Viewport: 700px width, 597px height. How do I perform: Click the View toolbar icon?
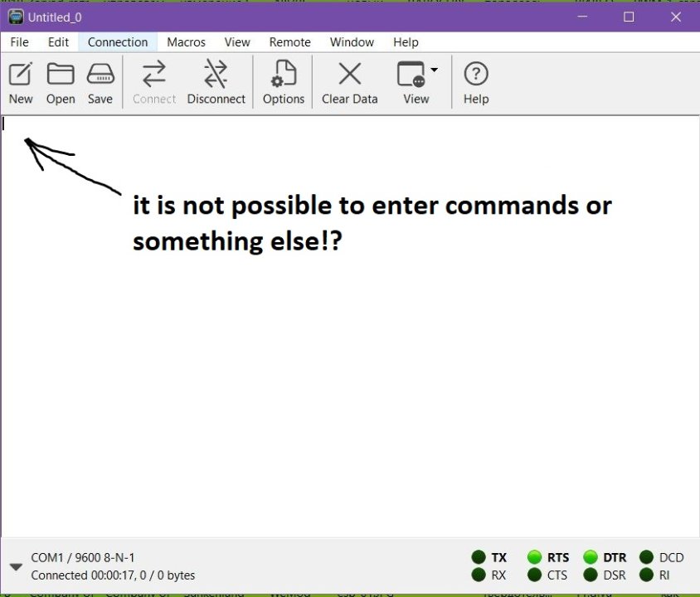click(411, 74)
